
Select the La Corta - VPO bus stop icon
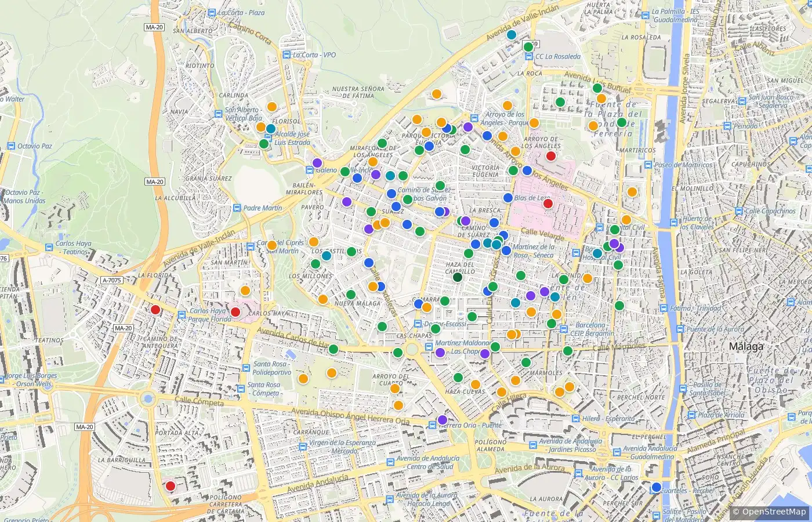(x=287, y=55)
